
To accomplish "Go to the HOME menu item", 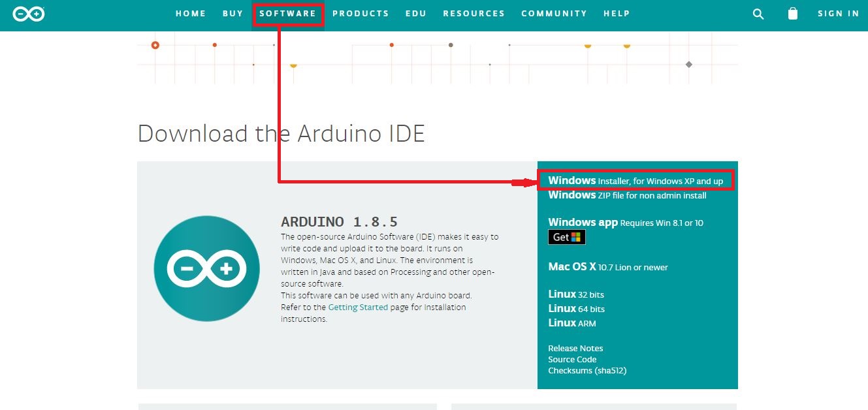I will tap(191, 13).
